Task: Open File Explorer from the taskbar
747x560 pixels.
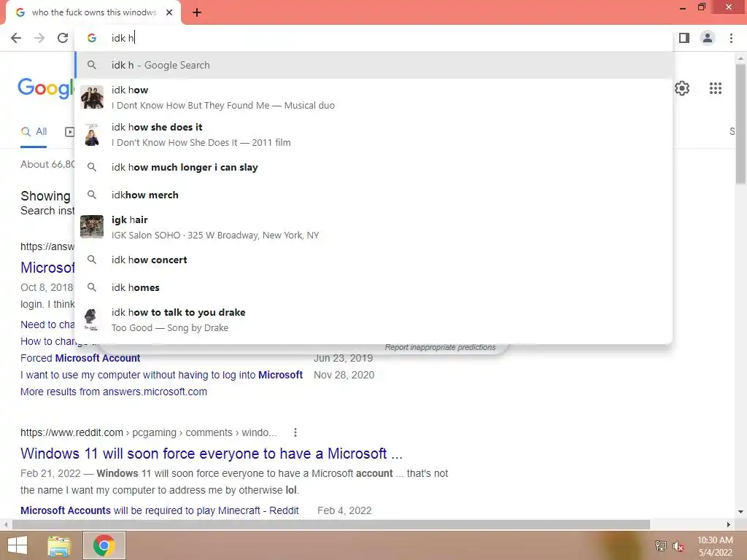Action: pyautogui.click(x=59, y=545)
